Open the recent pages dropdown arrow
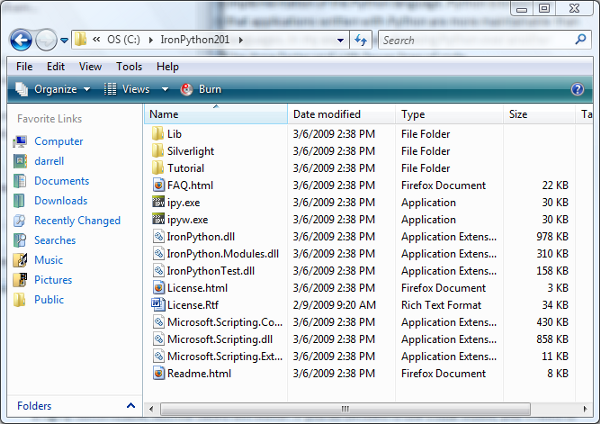Image resolution: width=600 pixels, height=424 pixels. click(x=64, y=40)
